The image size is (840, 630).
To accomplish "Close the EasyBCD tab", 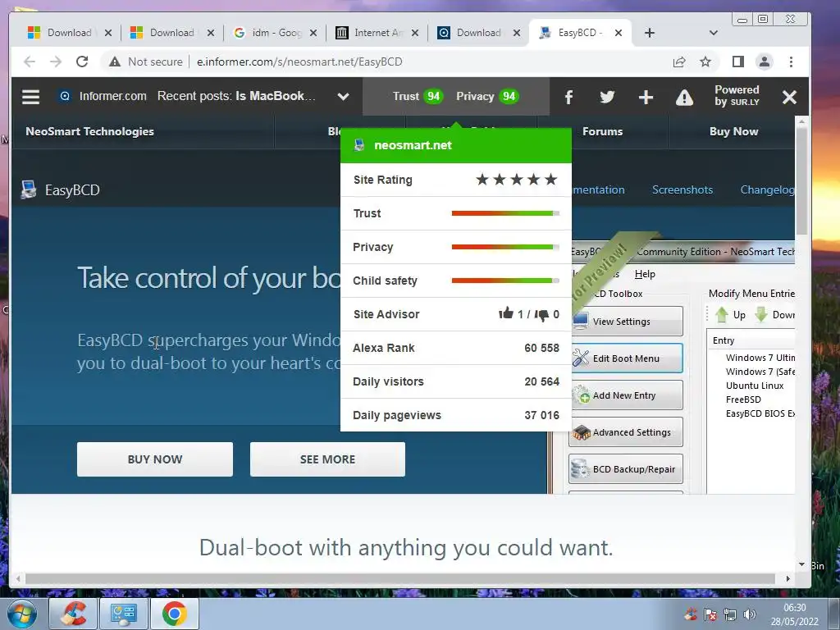I will pos(619,33).
